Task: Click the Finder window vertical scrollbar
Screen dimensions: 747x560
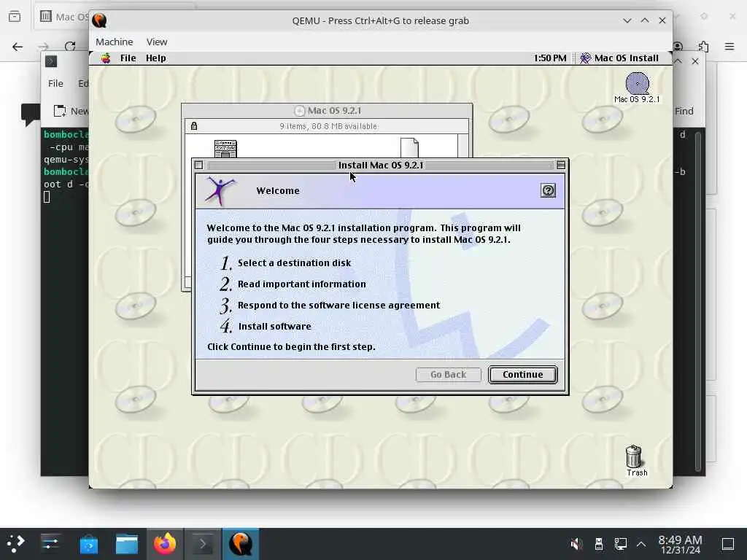Action: (463, 146)
